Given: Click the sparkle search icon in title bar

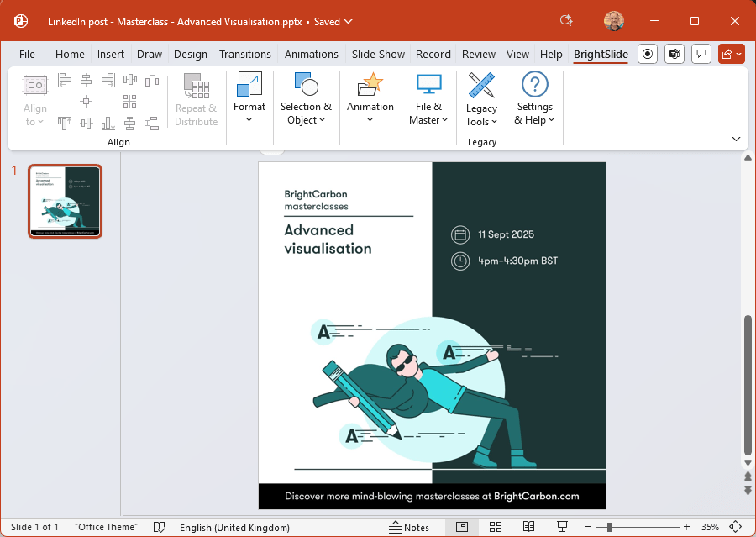Looking at the screenshot, I should click(566, 21).
